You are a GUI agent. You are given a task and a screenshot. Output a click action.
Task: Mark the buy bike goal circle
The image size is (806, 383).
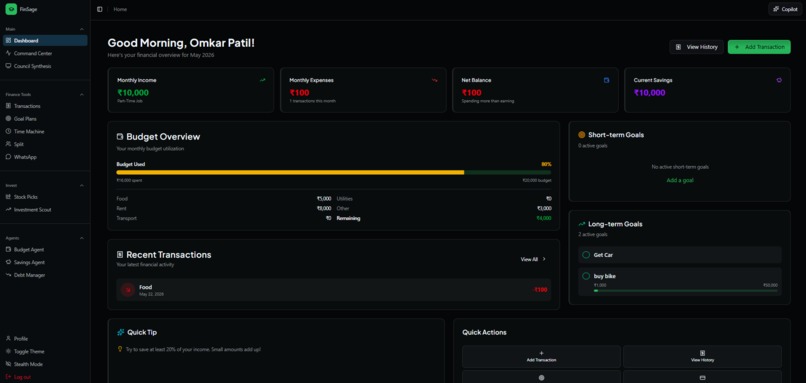click(x=586, y=276)
